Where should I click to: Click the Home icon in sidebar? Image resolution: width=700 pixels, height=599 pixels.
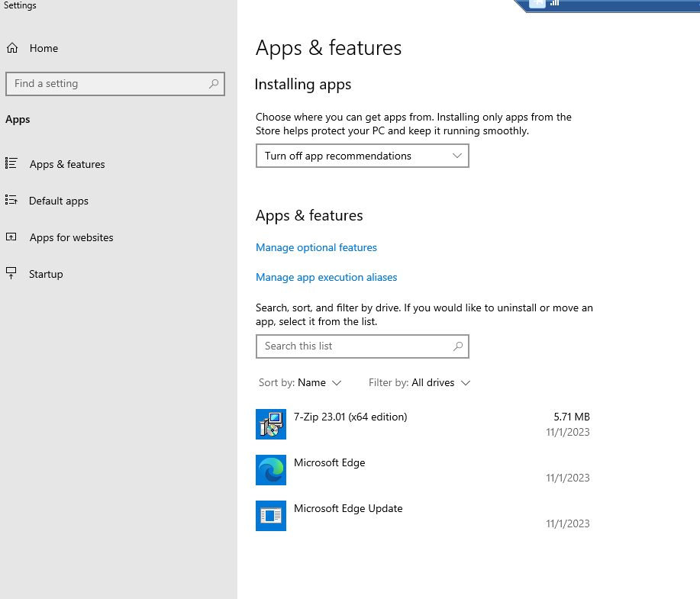pyautogui.click(x=12, y=48)
